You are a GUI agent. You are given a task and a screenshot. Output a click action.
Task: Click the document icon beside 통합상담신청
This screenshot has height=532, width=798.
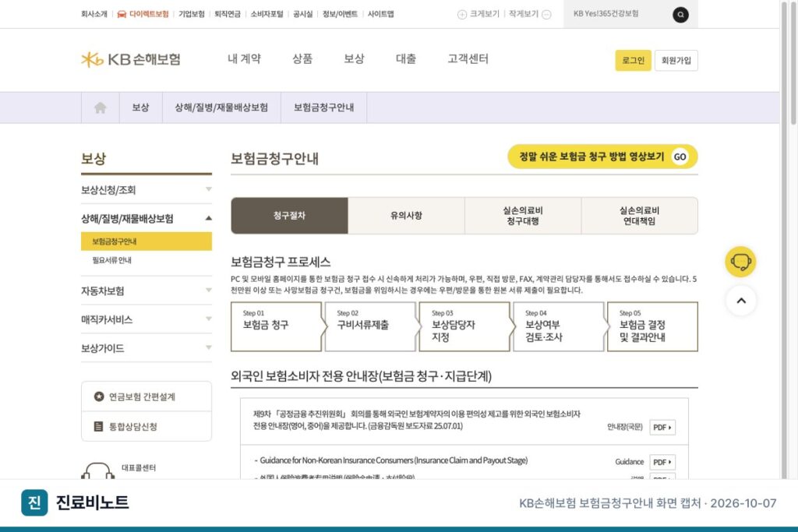click(x=99, y=426)
